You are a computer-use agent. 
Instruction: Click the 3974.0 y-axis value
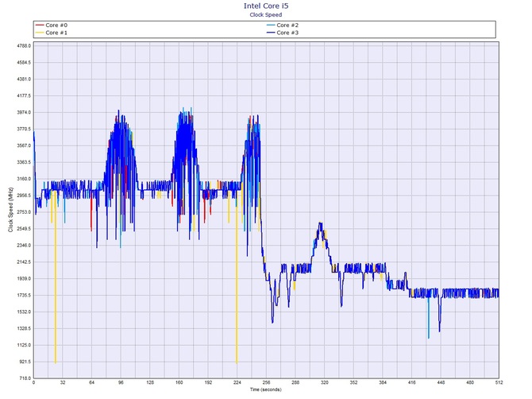(x=24, y=112)
